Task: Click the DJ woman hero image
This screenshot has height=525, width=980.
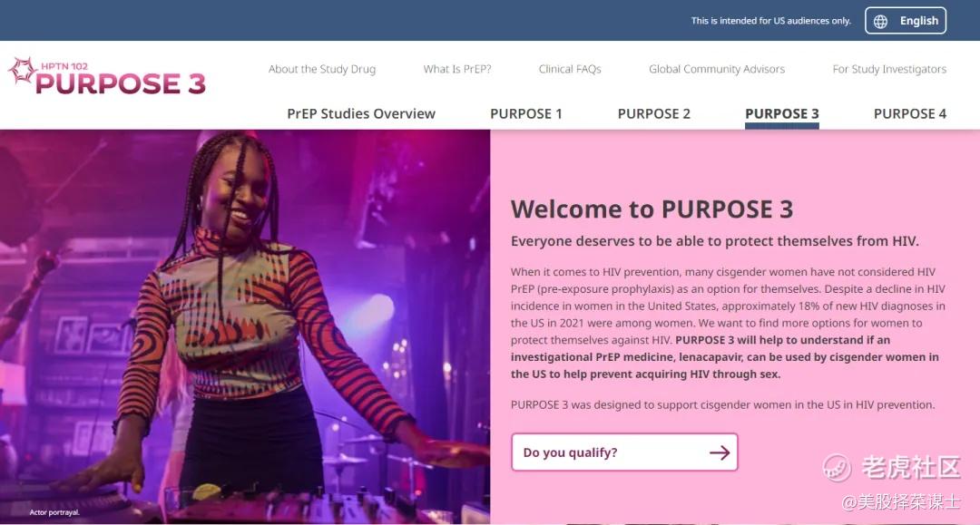Action: tap(245, 326)
